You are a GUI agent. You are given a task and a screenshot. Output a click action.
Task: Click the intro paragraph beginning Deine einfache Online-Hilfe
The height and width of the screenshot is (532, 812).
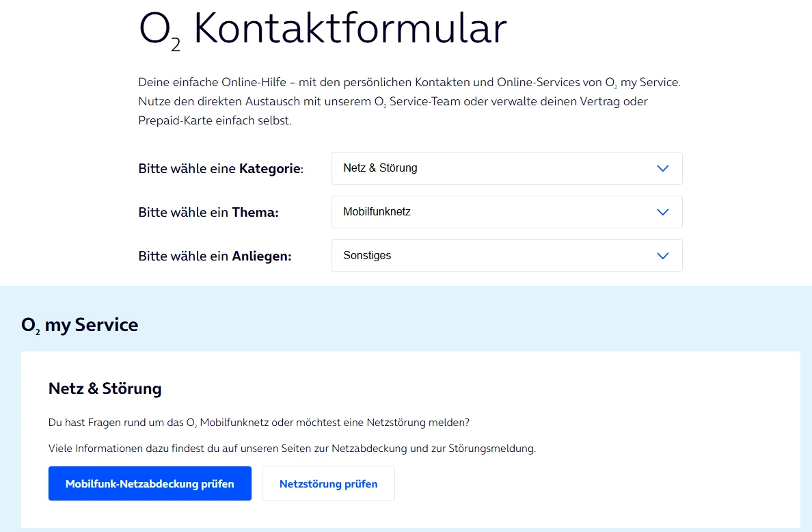[409, 101]
